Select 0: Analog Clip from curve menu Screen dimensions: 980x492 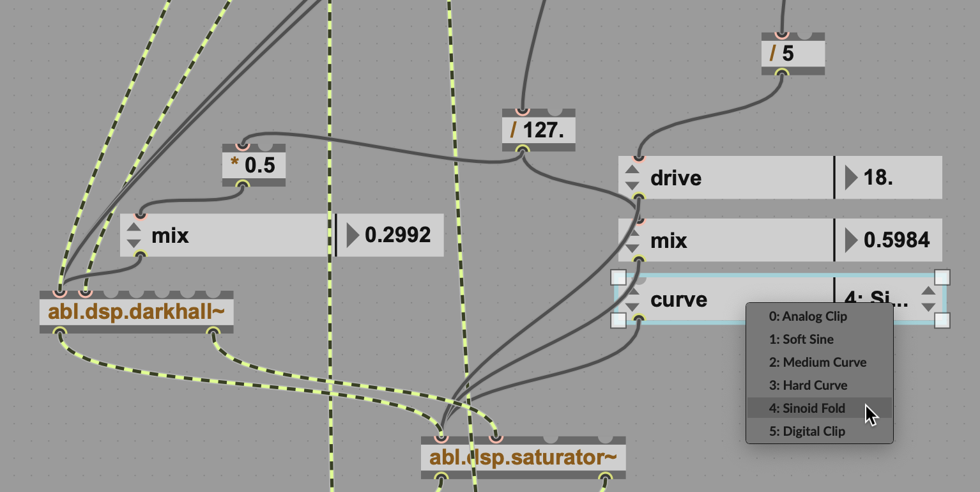click(x=808, y=316)
